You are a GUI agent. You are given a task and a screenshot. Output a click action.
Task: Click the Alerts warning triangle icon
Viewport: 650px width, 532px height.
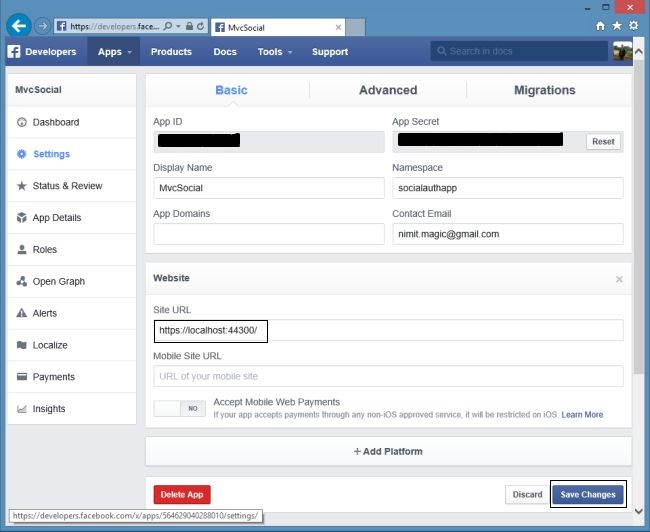[x=22, y=313]
